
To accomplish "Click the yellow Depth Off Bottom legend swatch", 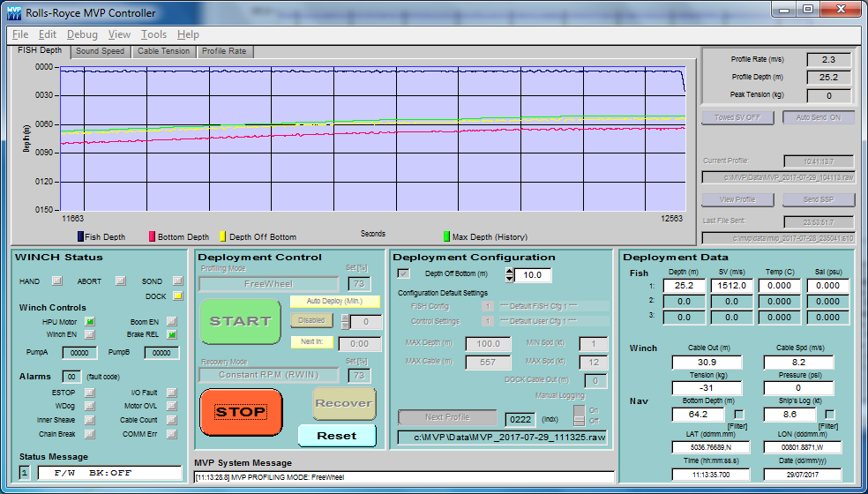I will click(x=223, y=236).
